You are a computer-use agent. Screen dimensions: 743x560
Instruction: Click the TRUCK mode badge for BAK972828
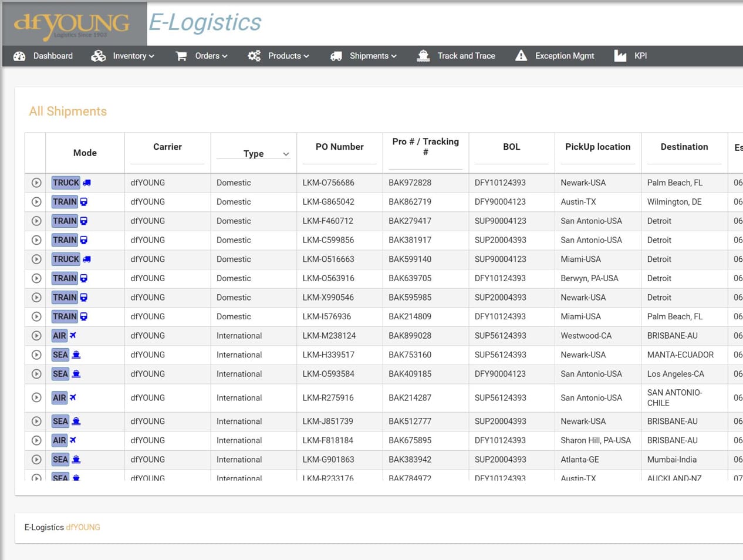pos(66,183)
